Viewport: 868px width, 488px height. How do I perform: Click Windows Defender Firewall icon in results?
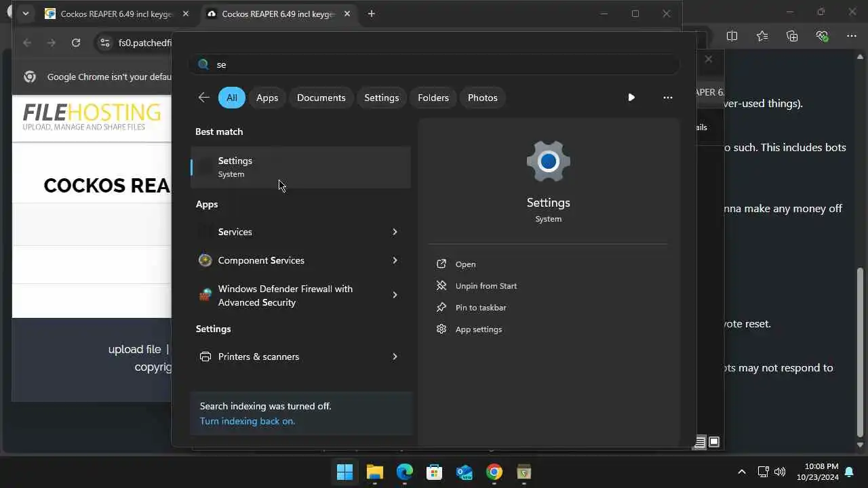(x=205, y=296)
